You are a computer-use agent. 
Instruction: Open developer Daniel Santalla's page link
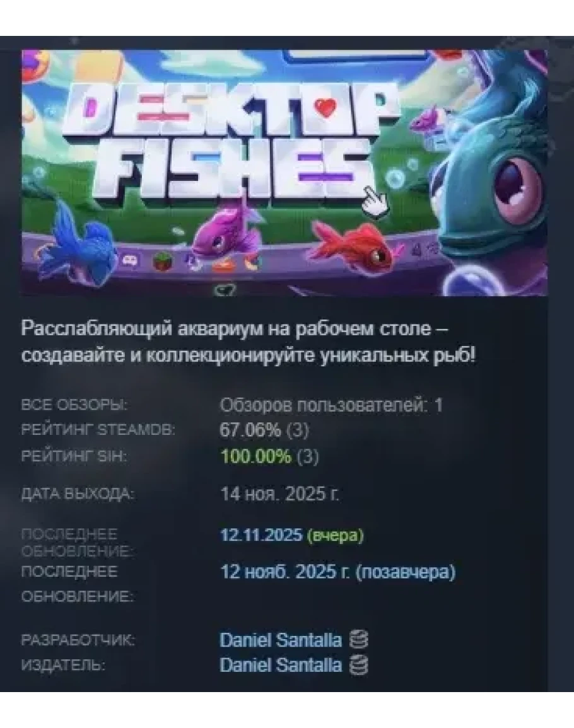[280, 640]
